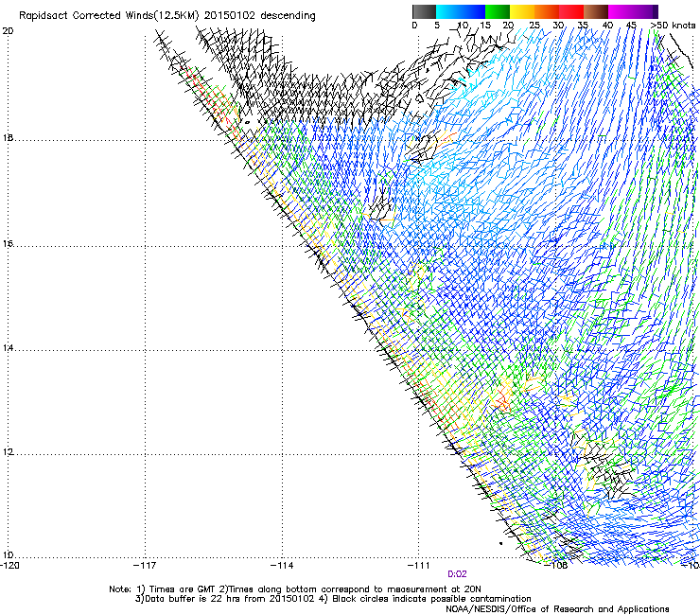Screen dimensions: 700x615
Task: Click the '5' legend scale label
Action: click(x=437, y=25)
